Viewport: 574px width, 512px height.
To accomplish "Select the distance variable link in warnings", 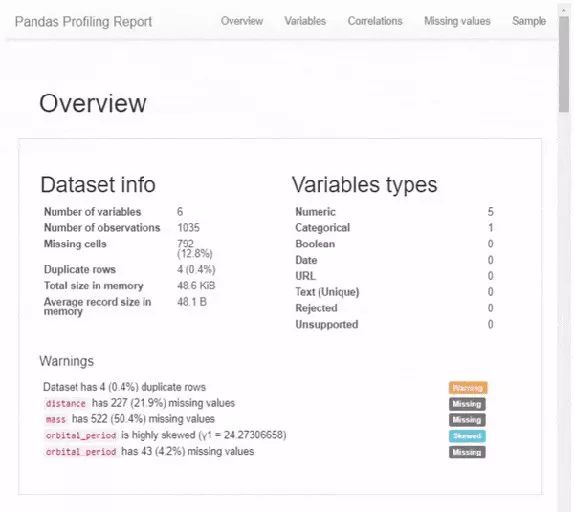I will pyautogui.click(x=66, y=403).
